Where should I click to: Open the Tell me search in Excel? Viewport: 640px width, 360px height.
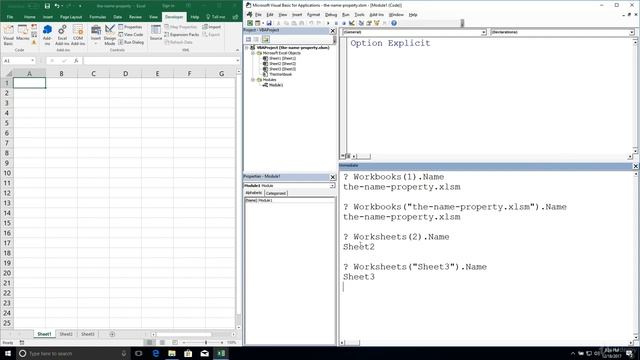click(216, 17)
